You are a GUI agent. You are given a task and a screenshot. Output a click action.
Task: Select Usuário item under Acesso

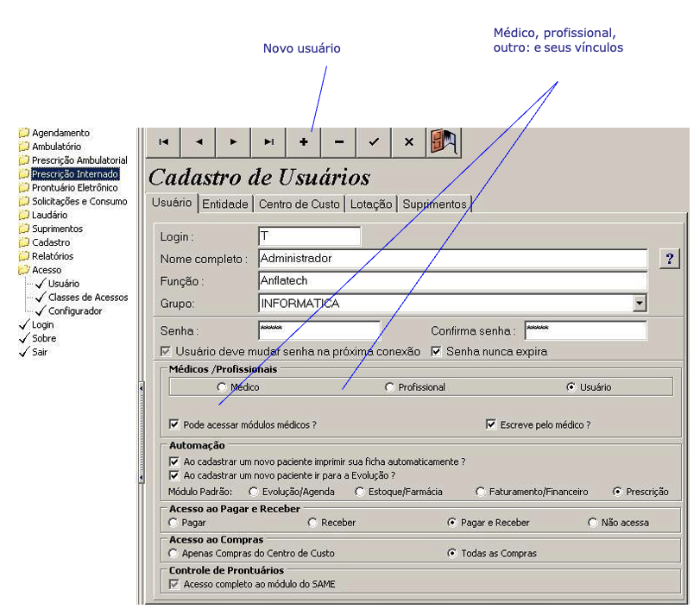point(58,284)
